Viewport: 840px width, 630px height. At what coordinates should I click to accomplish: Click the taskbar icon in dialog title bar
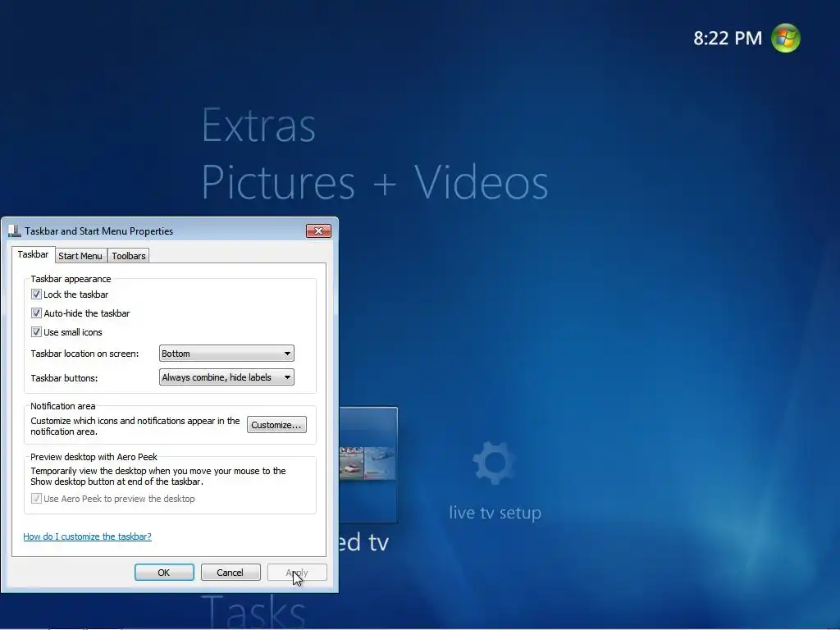pos(15,231)
